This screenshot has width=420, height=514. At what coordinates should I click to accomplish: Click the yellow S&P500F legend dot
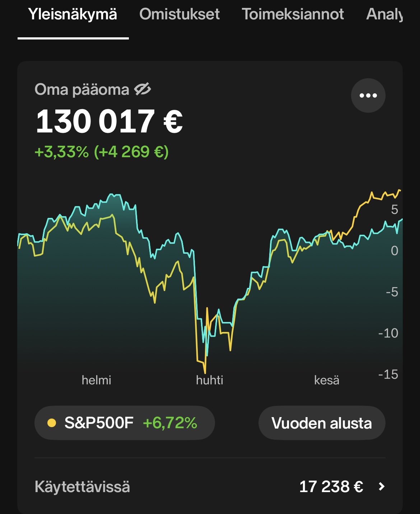[x=52, y=423]
